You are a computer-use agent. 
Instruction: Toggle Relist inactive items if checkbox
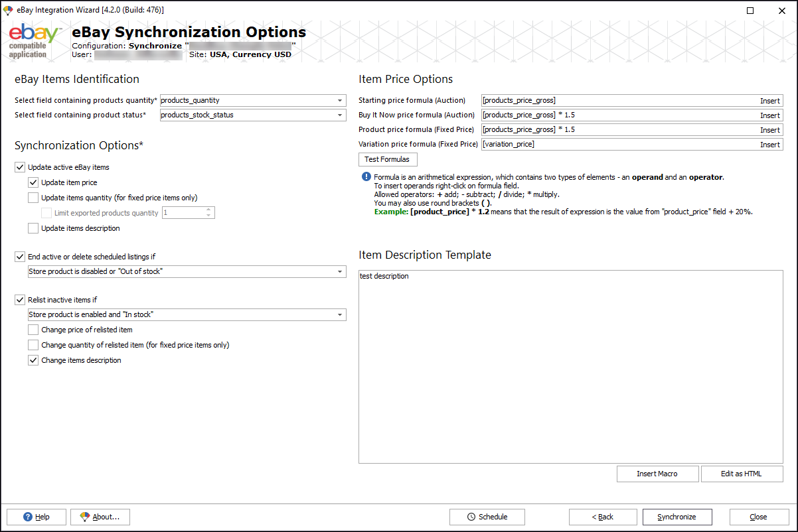pos(20,300)
